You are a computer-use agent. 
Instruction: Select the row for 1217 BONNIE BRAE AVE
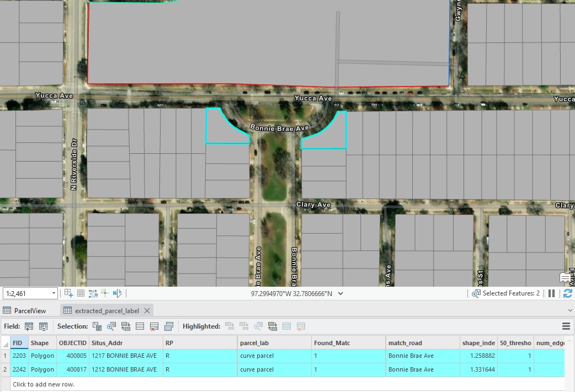click(4, 356)
